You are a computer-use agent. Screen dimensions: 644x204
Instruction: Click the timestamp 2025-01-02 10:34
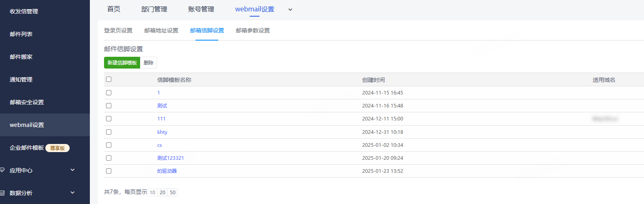click(x=383, y=145)
